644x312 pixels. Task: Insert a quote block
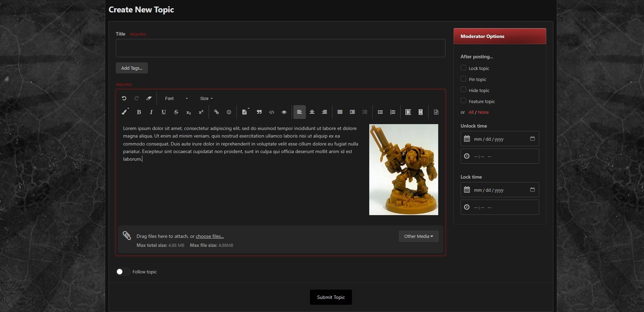(259, 112)
